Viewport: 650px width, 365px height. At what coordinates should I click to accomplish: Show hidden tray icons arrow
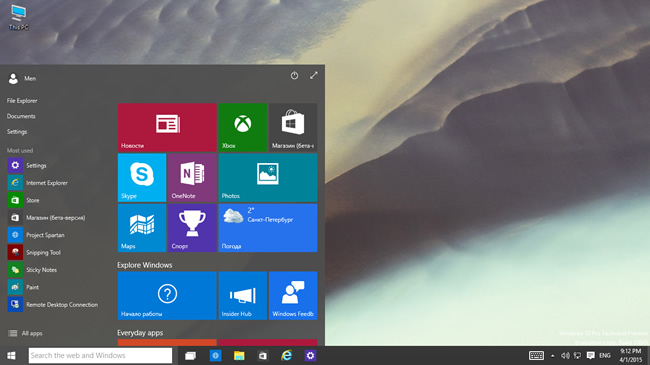pos(553,356)
